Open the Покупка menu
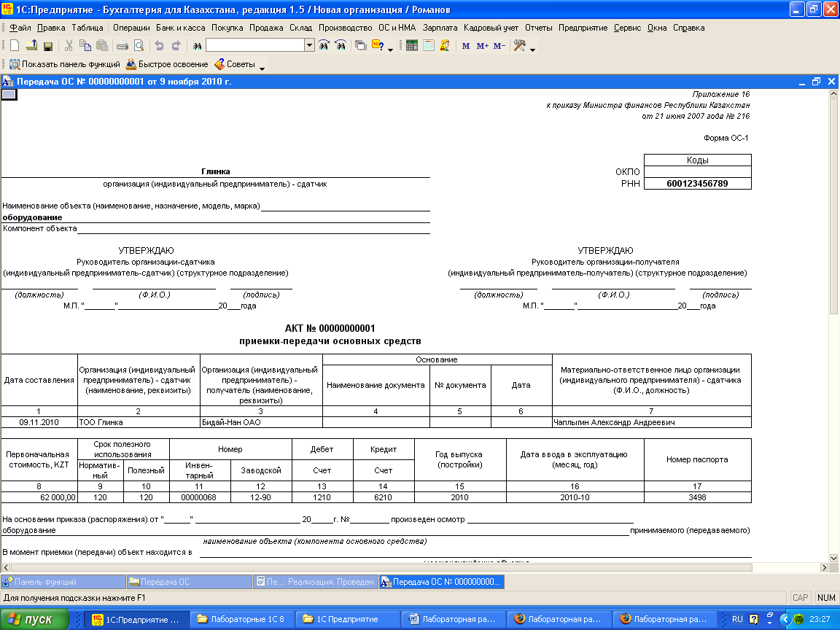 tap(227, 28)
